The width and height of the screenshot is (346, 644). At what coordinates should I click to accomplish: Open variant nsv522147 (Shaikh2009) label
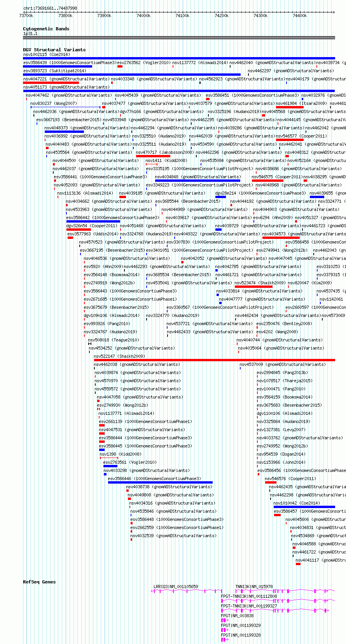click(119, 356)
